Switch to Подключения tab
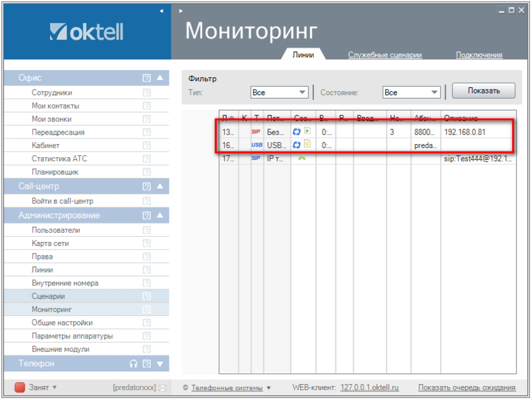 pyautogui.click(x=479, y=55)
